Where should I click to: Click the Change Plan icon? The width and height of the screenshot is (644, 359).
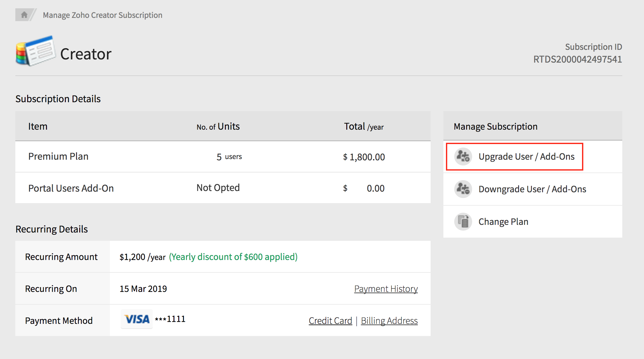[463, 221]
